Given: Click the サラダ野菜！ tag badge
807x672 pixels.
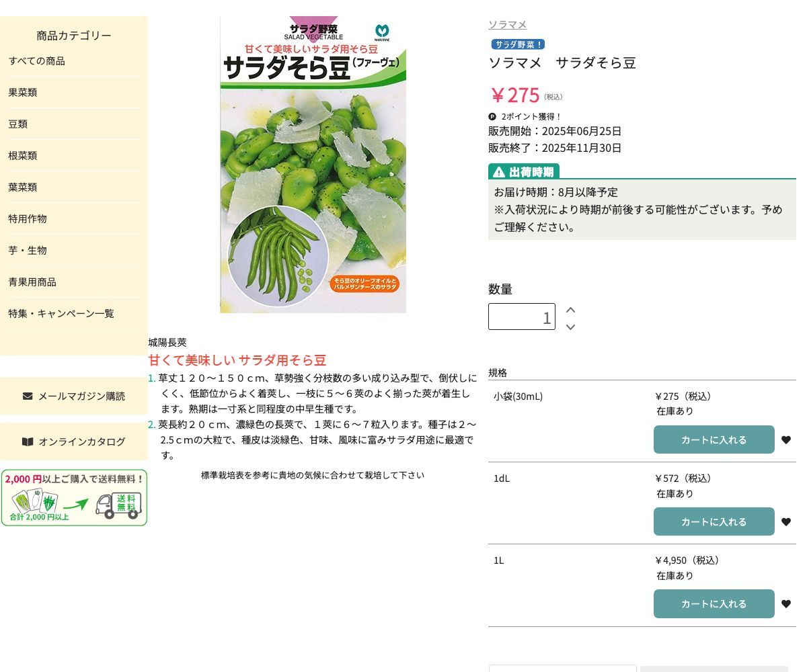Looking at the screenshot, I should click(516, 44).
